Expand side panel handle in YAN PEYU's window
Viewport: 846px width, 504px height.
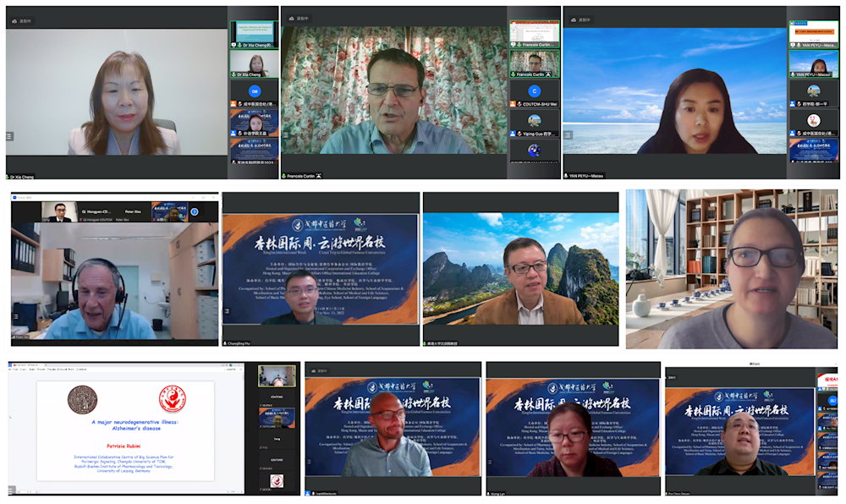(x=568, y=136)
